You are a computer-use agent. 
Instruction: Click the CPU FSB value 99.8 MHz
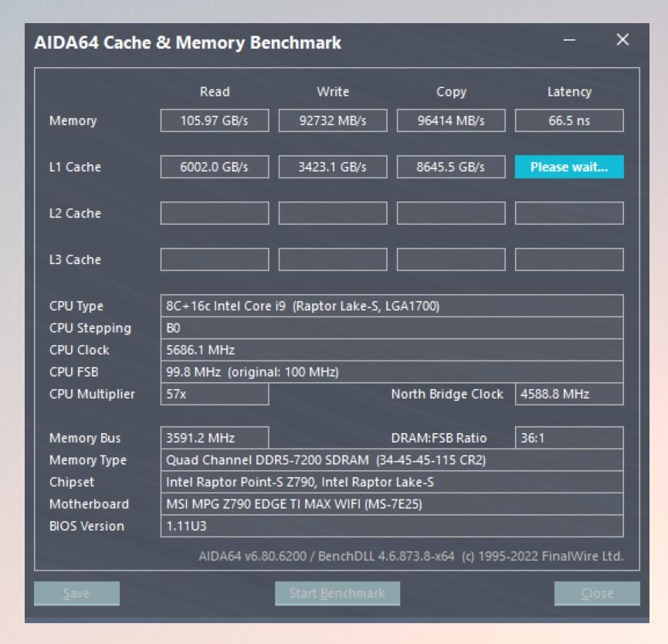tap(392, 372)
